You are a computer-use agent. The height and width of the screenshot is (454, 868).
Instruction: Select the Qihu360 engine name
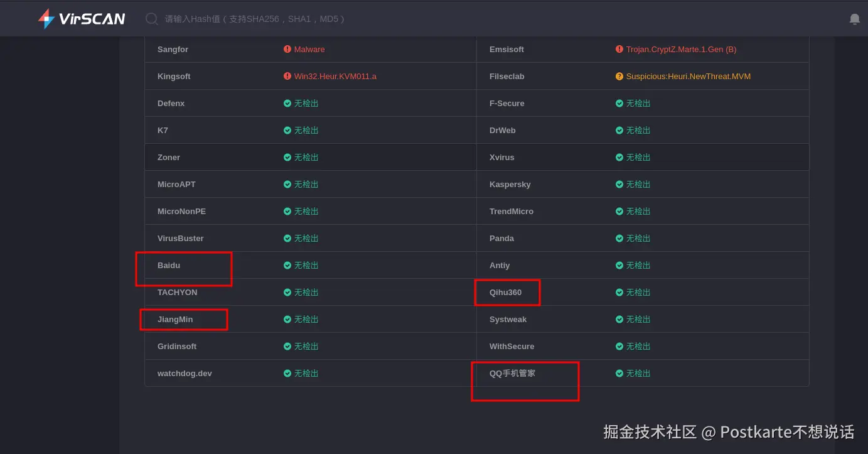click(505, 292)
